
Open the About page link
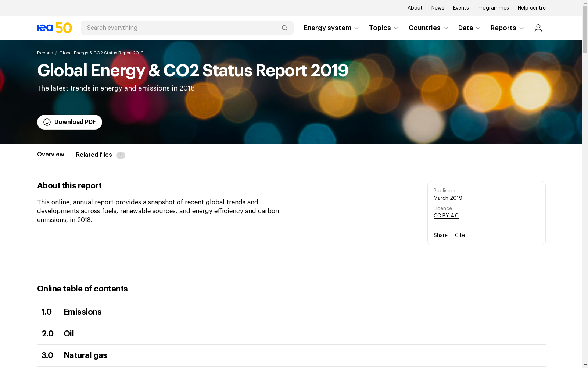tap(415, 8)
